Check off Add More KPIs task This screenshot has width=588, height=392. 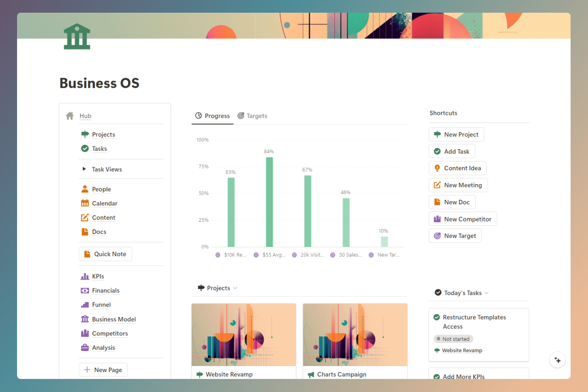coord(437,377)
